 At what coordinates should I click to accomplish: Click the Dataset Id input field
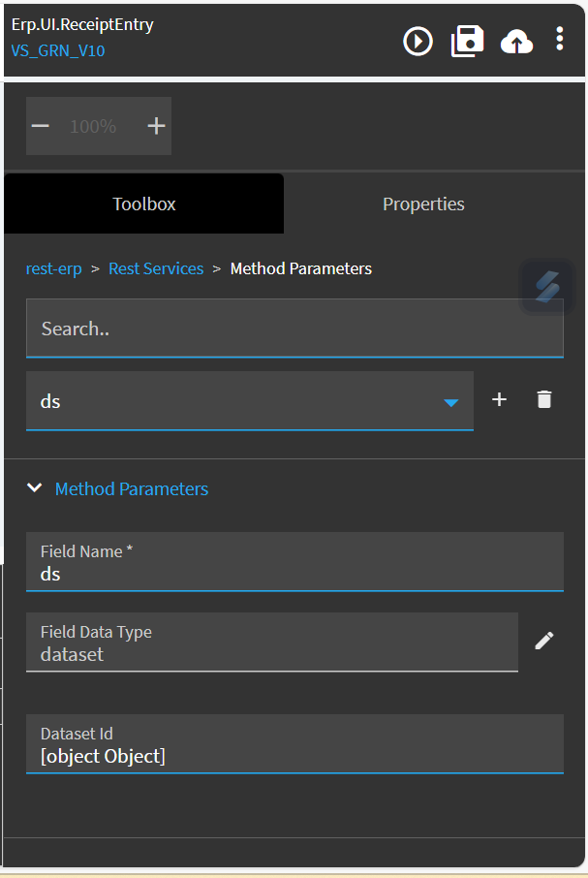click(294, 744)
